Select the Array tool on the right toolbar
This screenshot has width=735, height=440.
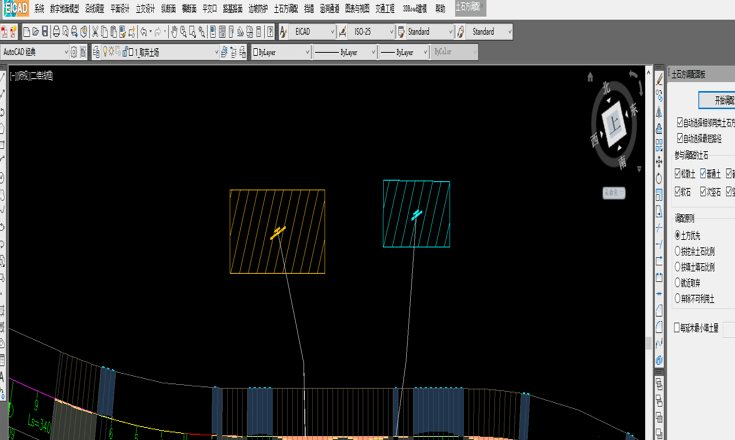(659, 145)
